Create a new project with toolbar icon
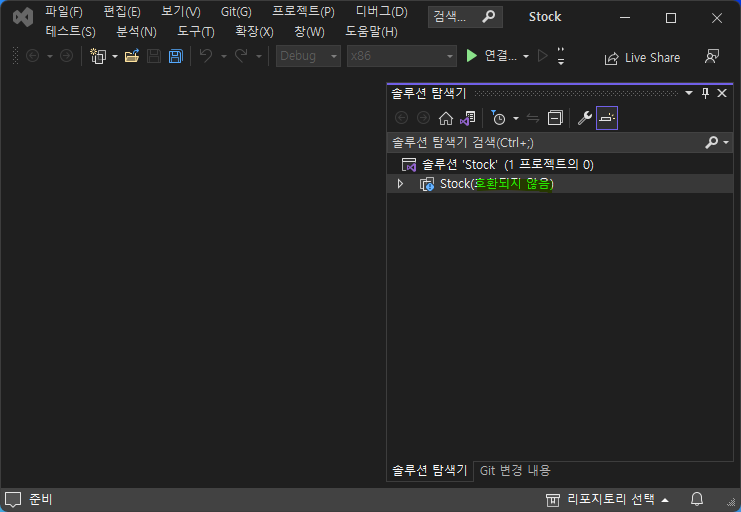Screen dimensions: 741x512 tap(98, 56)
